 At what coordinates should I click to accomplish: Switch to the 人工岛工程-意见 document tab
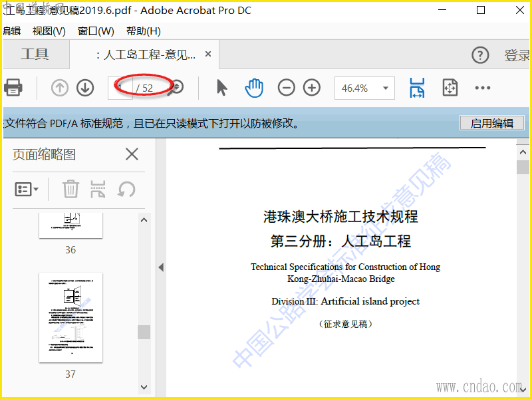tap(146, 55)
